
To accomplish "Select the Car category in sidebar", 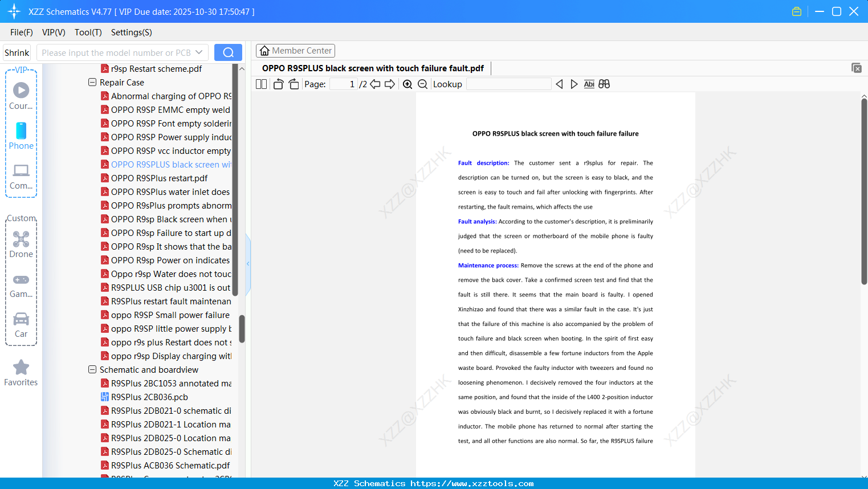I will click(21, 324).
